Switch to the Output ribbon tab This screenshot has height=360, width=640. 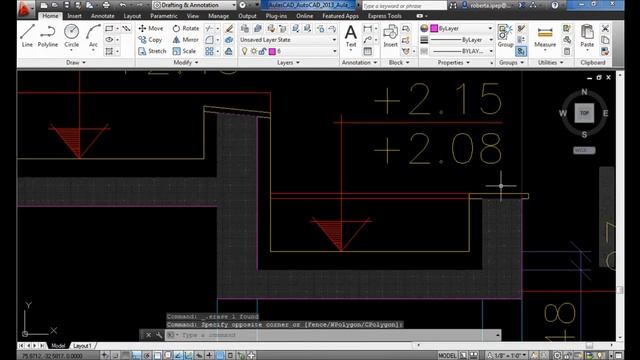click(247, 16)
